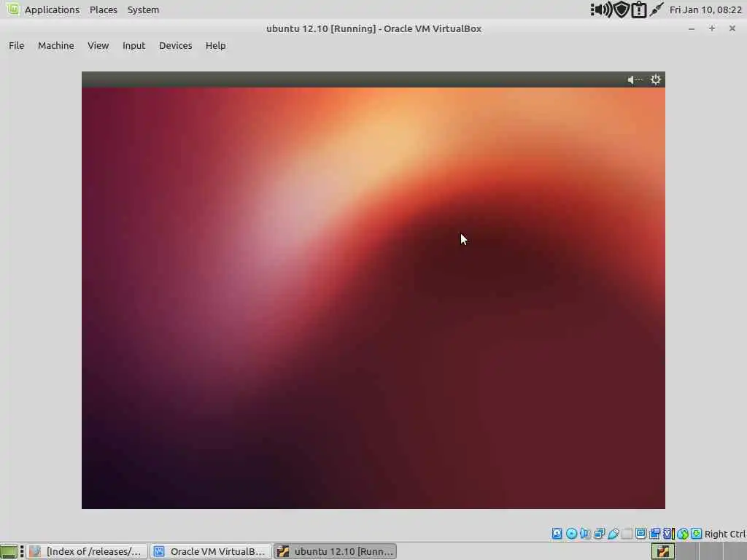The height and width of the screenshot is (560, 747).
Task: Click the display settings status icon
Action: click(640, 534)
